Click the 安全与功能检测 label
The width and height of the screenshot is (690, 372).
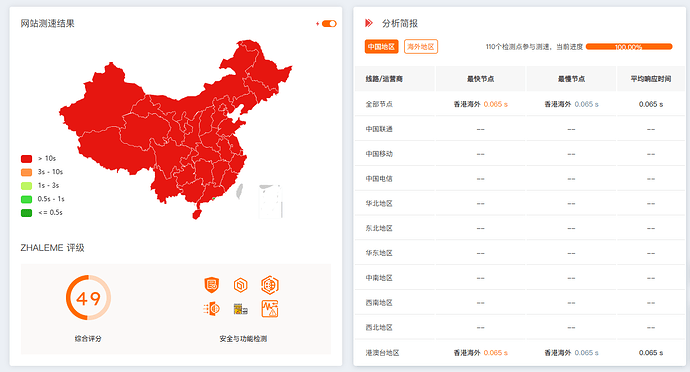(243, 339)
